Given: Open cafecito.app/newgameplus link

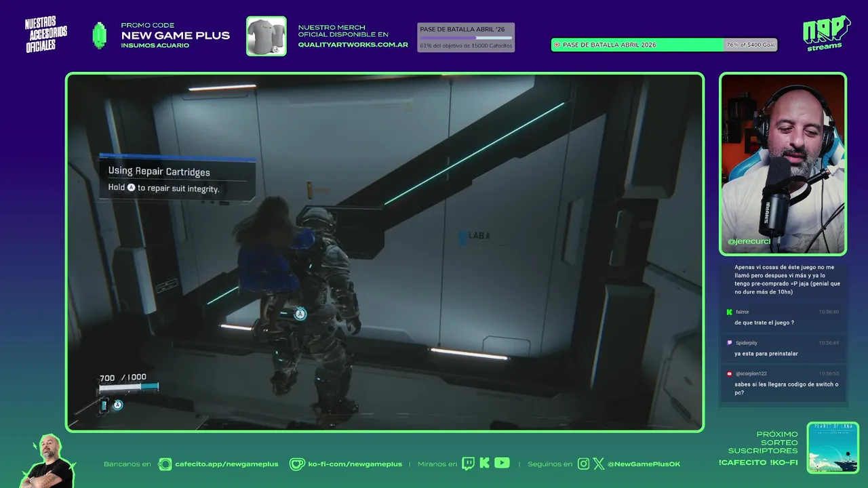Looking at the screenshot, I should pyautogui.click(x=226, y=464).
